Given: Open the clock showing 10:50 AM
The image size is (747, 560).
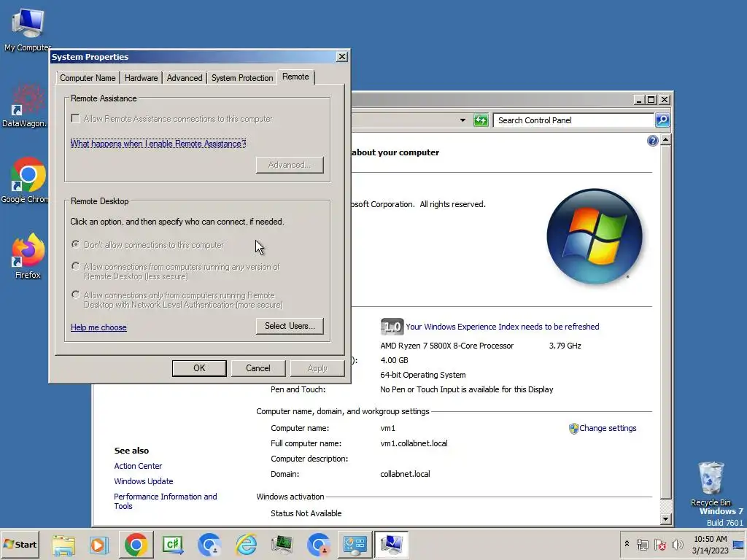Looking at the screenshot, I should [x=711, y=545].
